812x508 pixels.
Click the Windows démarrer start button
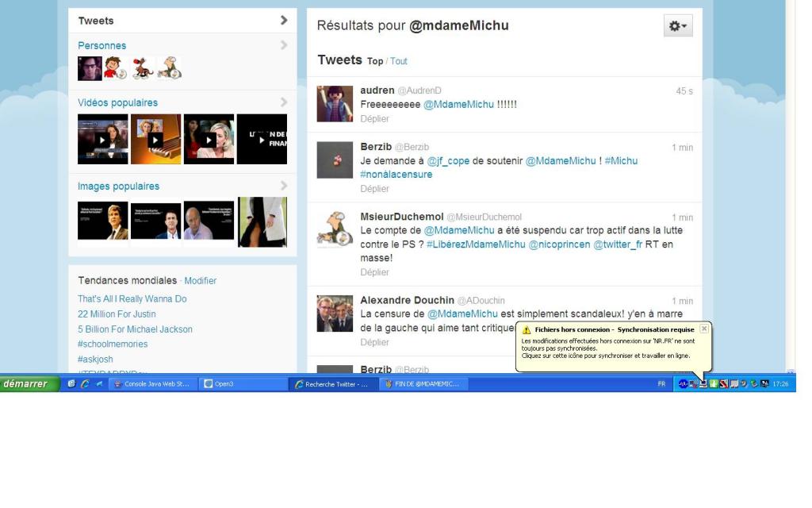(29, 384)
